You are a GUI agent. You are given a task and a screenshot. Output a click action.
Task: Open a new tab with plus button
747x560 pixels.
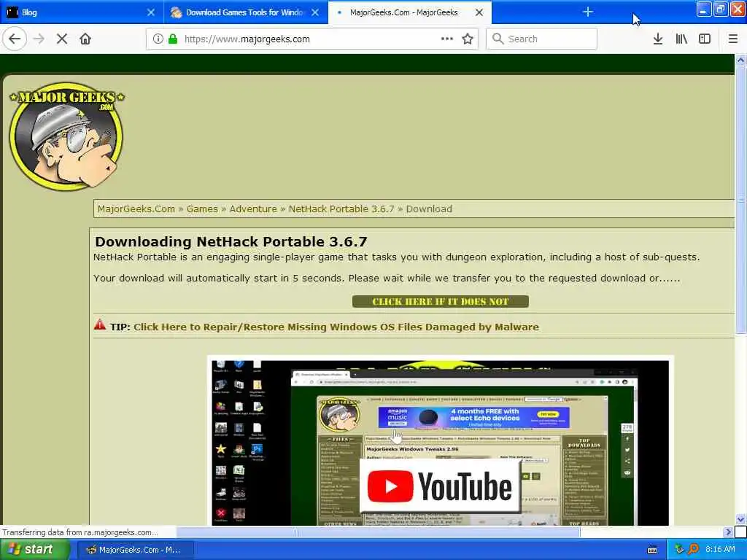[x=588, y=12]
